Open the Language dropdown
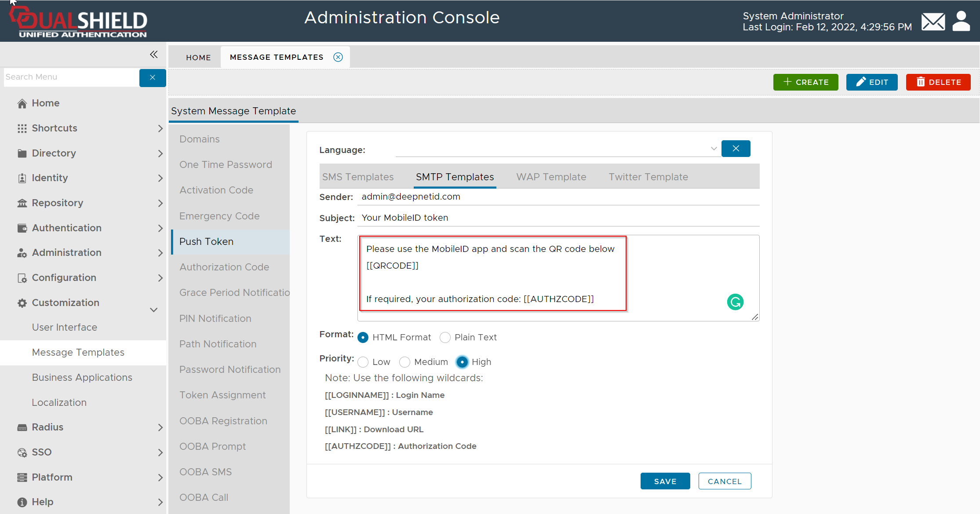980x514 pixels. [714, 149]
